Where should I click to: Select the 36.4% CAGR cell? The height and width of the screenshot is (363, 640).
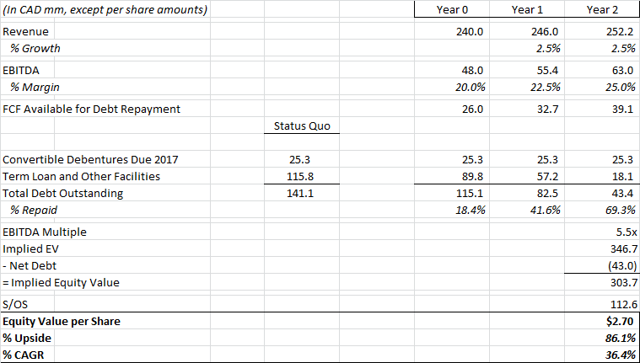tap(620, 355)
